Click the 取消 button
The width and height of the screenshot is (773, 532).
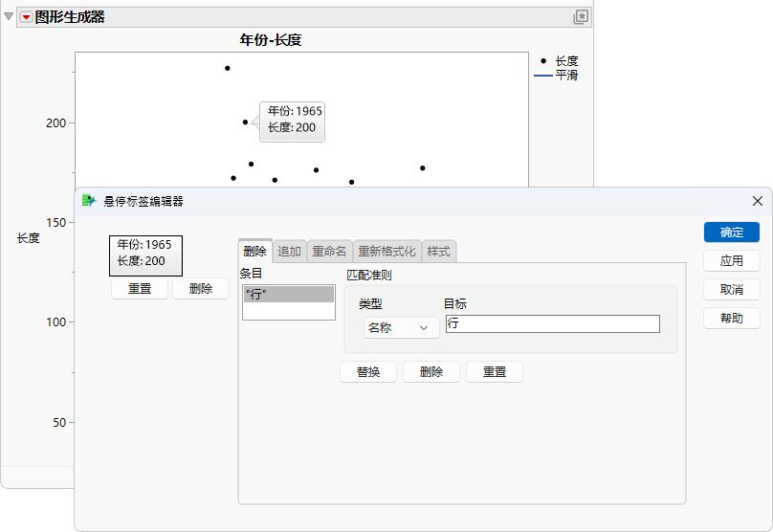click(x=732, y=289)
